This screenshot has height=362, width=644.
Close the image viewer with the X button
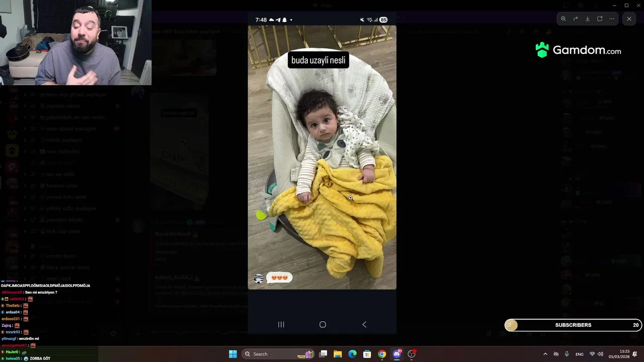tap(629, 19)
